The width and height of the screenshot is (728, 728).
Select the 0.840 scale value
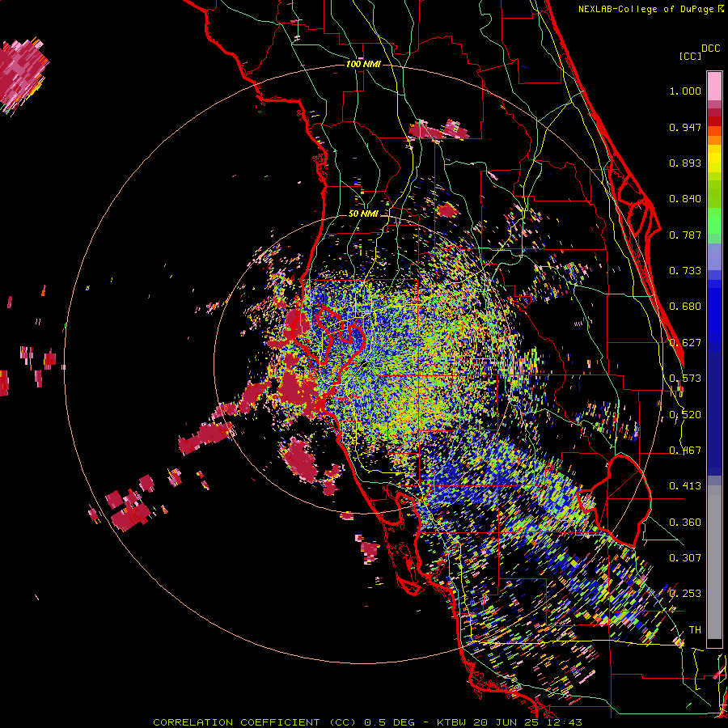click(685, 199)
